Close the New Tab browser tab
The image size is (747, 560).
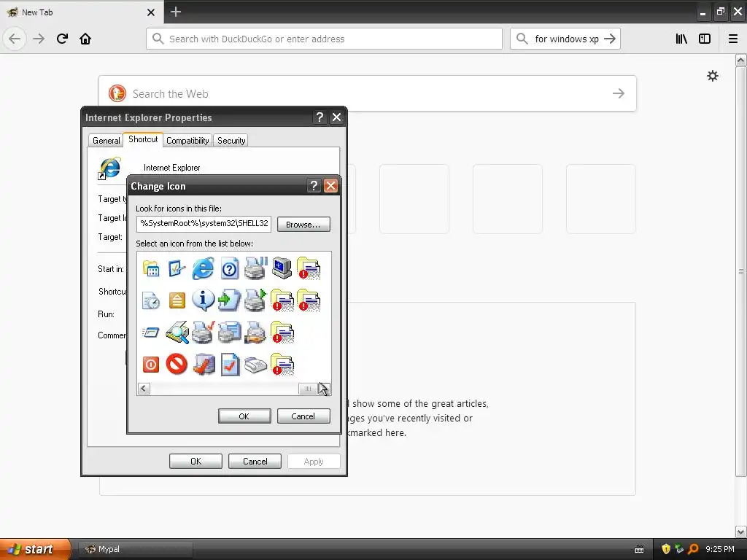click(x=150, y=12)
